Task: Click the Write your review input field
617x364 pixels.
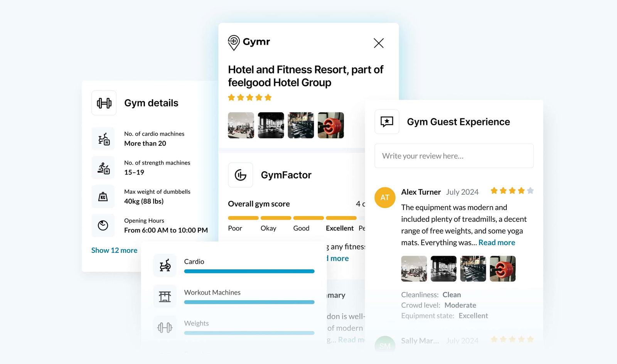Action: [x=454, y=156]
